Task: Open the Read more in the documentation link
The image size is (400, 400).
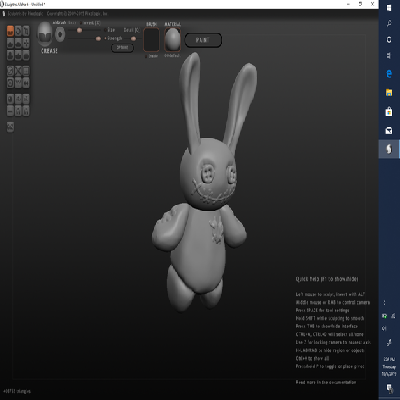Action: (326, 382)
